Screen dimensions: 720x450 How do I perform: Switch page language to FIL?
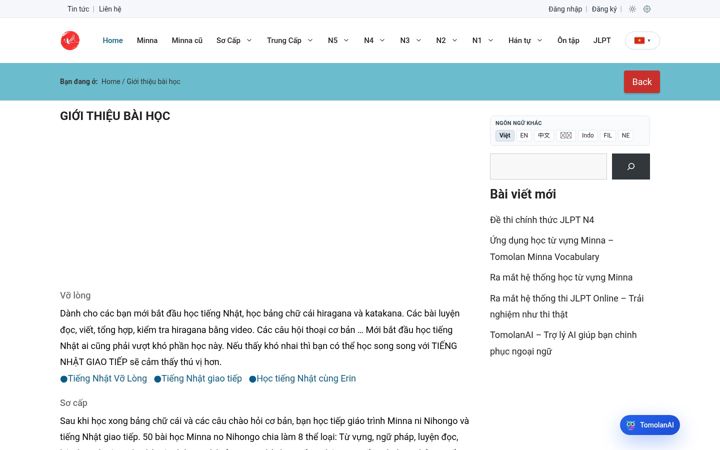coord(608,135)
